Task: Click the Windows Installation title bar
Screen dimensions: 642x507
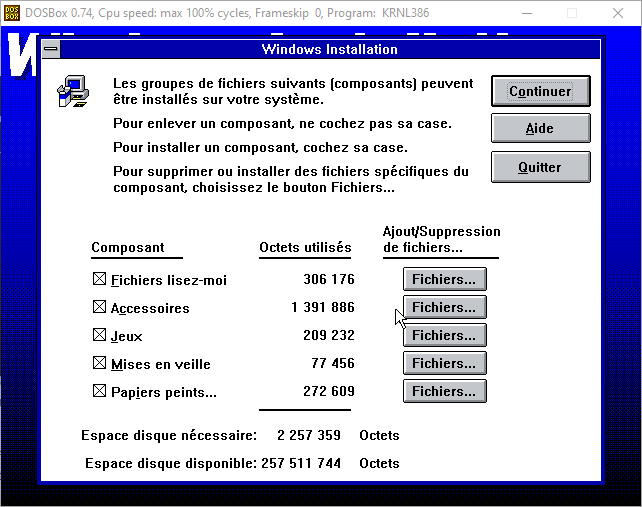Action: 330,49
